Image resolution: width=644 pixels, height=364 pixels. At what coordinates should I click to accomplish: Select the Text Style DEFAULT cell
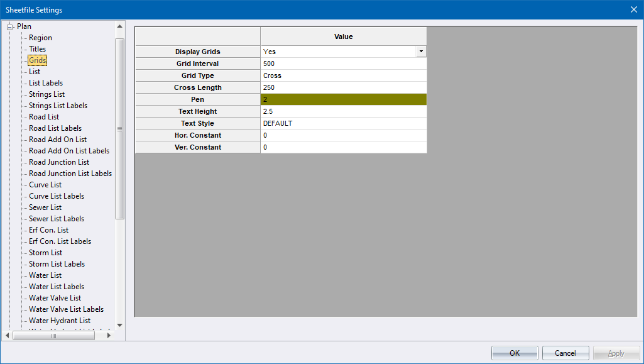(x=343, y=123)
